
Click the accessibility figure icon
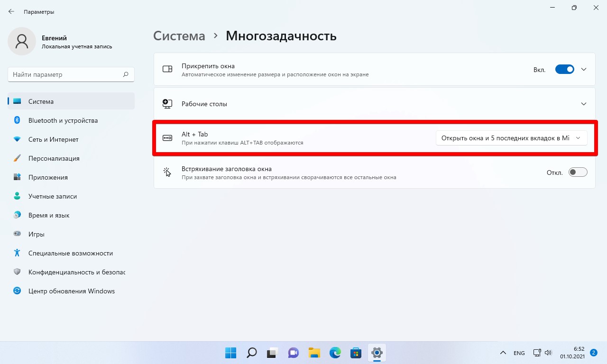coord(17,253)
